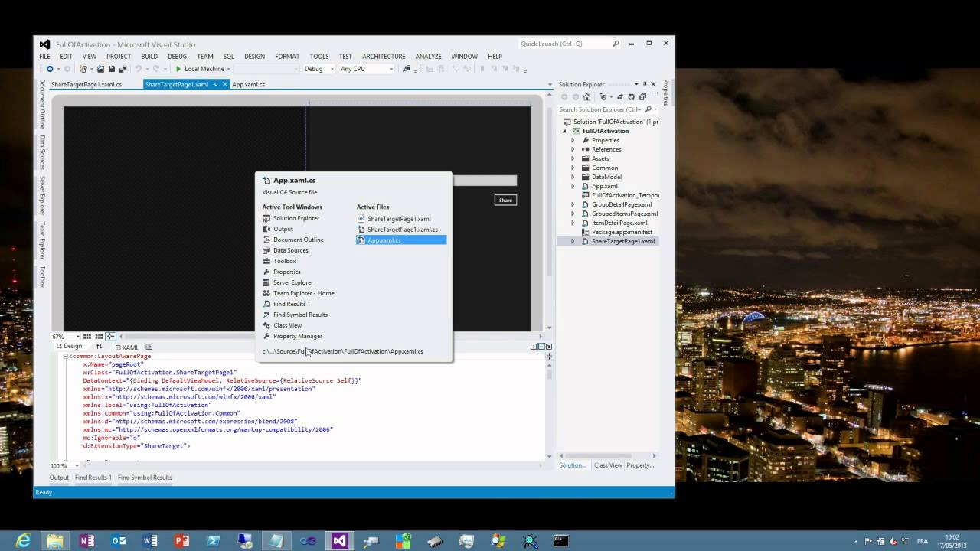The height and width of the screenshot is (551, 980).
Task: Open the Document Outline side tab
Action: pos(42,104)
